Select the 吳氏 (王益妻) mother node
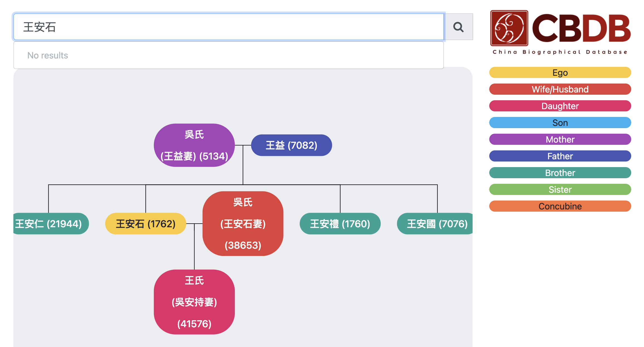The width and height of the screenshot is (644, 347). point(194,145)
